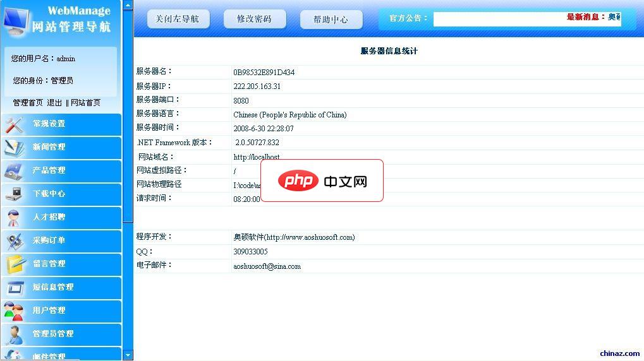Click the folder icon beside 留言管理
This screenshot has width=644, height=361.
(16, 265)
